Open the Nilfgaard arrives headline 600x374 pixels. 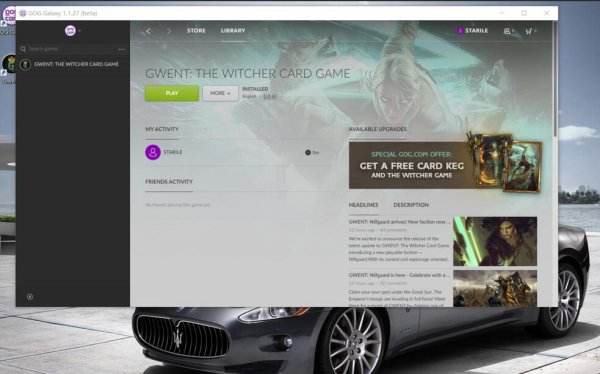click(399, 222)
